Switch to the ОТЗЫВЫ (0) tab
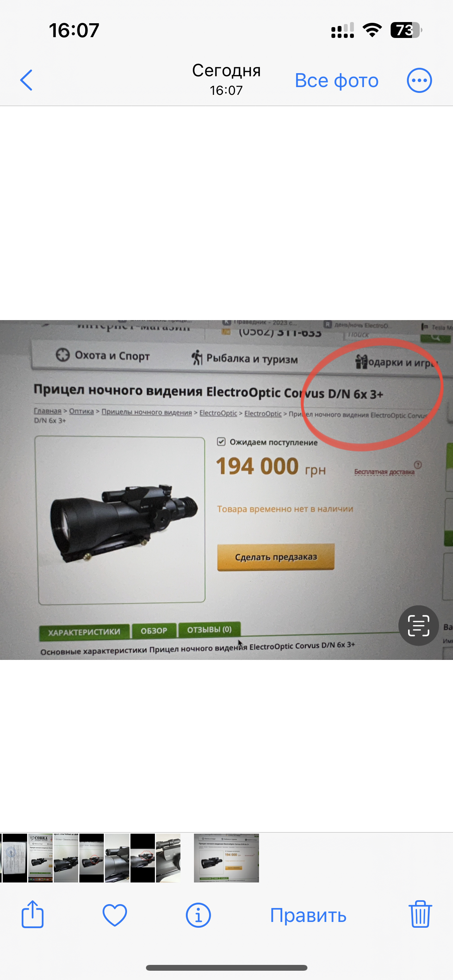453x980 pixels. (x=209, y=630)
